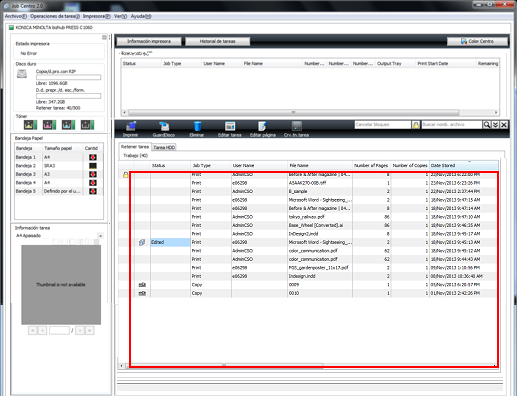517x396 pixels.
Task: Click the edited job icon beside Edited status
Action: (142, 242)
